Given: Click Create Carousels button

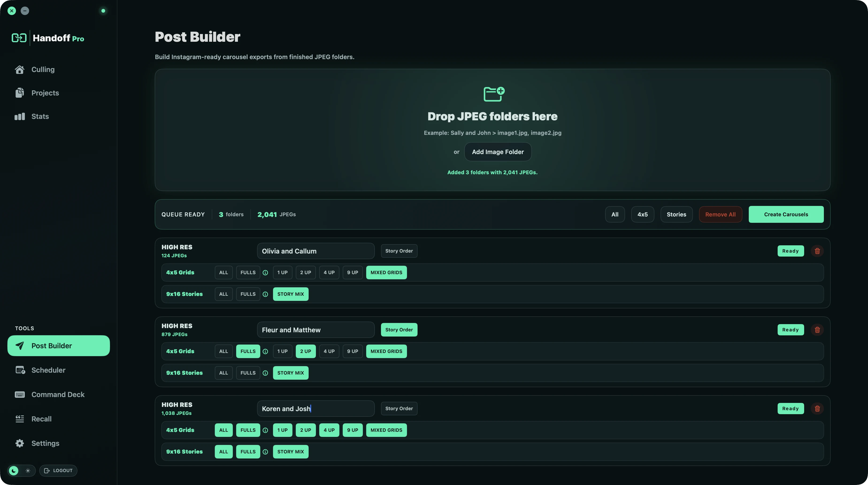Looking at the screenshot, I should tap(786, 214).
